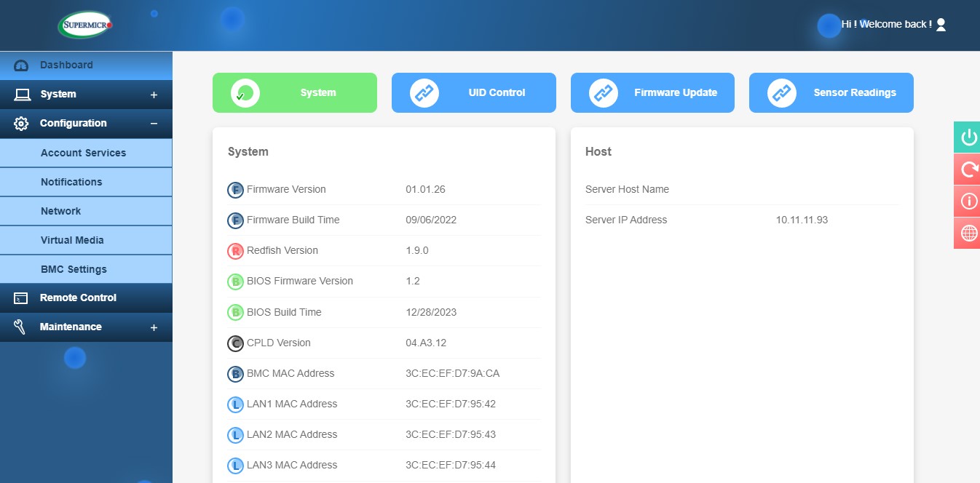Click the user profile icon in header
The image size is (980, 483).
(x=941, y=25)
